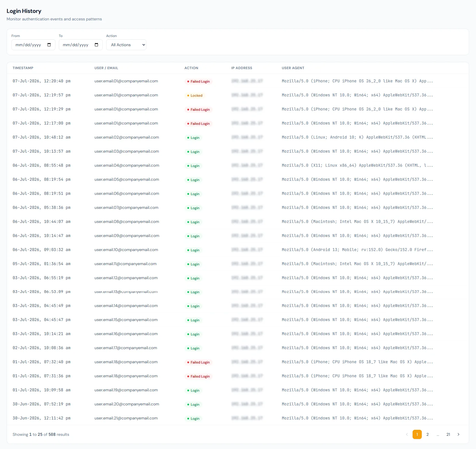The height and width of the screenshot is (449, 476).
Task: Click Login badge for user.email.02
Action: [193, 138]
